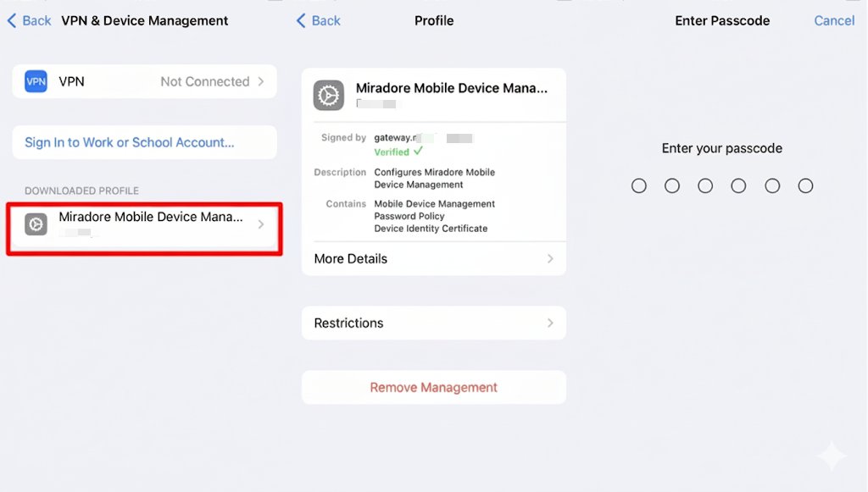Tap the first passcode circle
This screenshot has height=492, width=868.
[638, 185]
